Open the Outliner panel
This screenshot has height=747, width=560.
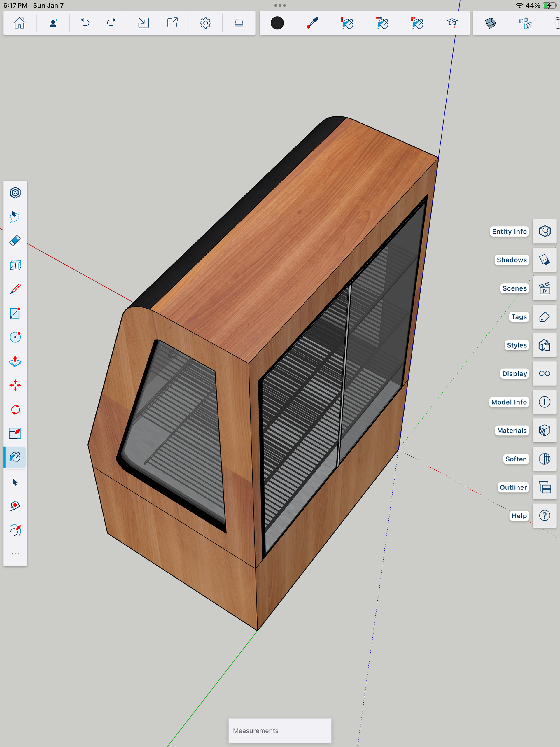tap(545, 487)
